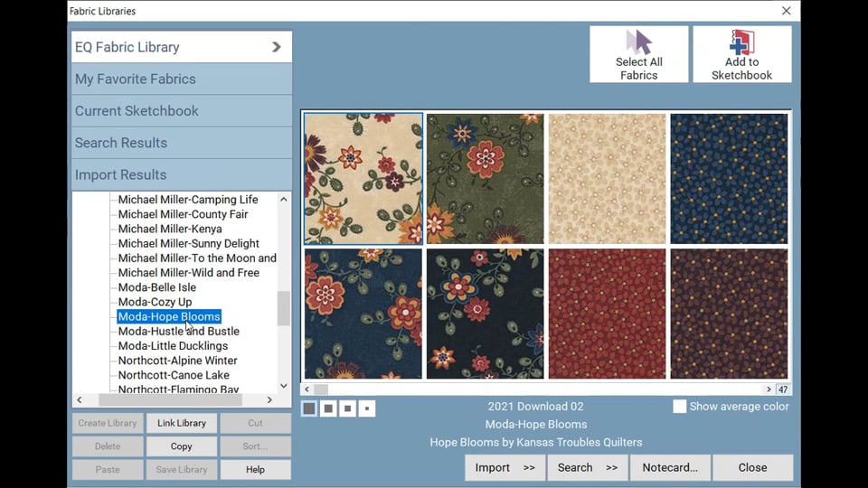The height and width of the screenshot is (488, 868).
Task: Click the fabric viewer scroll right arrow
Action: coord(769,389)
